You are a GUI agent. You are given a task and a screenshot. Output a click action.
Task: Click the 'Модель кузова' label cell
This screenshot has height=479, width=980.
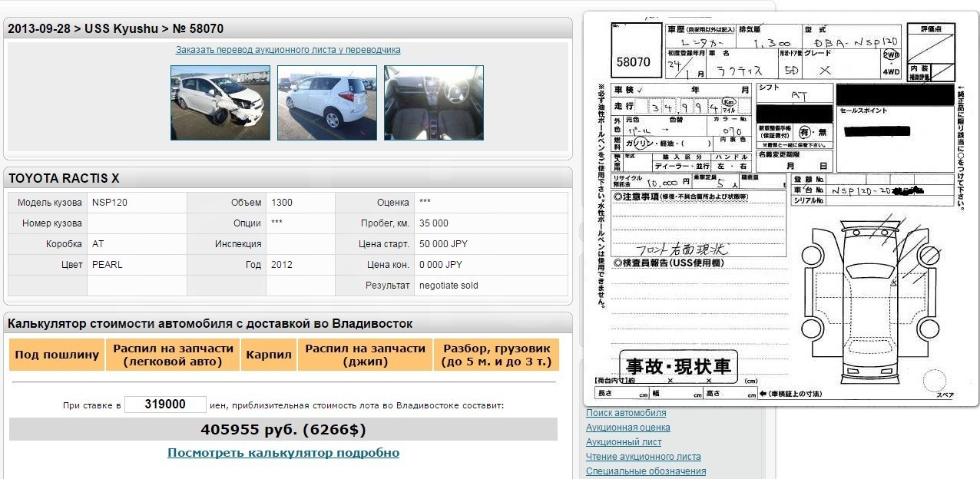tap(48, 203)
